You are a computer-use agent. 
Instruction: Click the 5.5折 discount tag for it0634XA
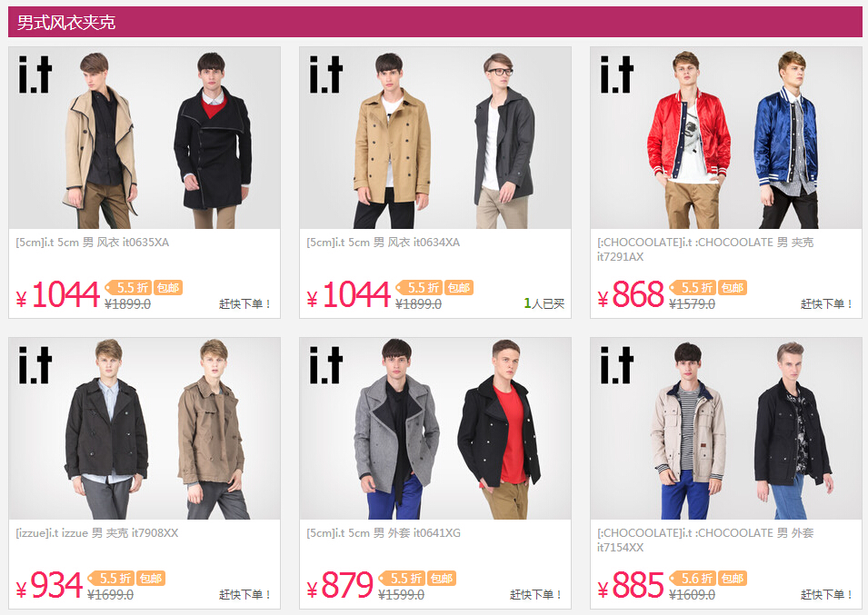point(419,288)
